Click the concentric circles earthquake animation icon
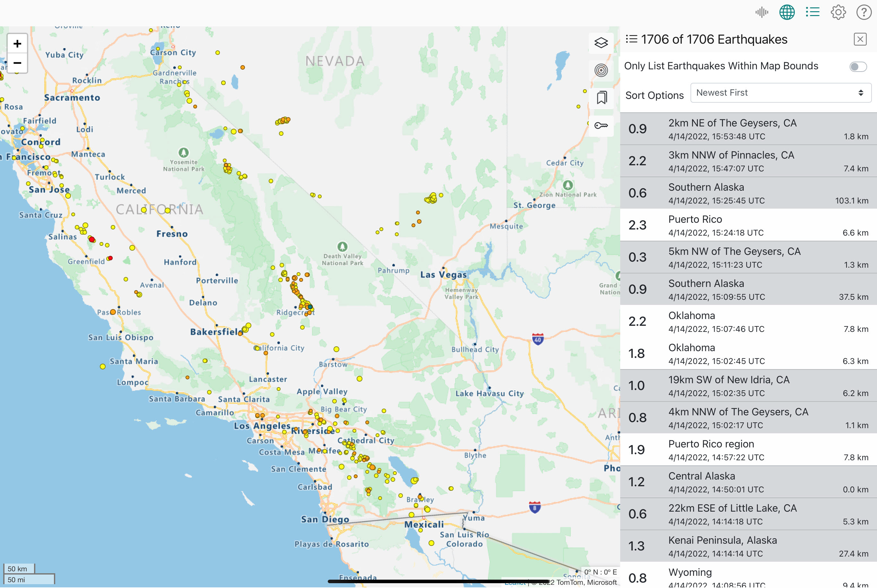 tap(601, 71)
